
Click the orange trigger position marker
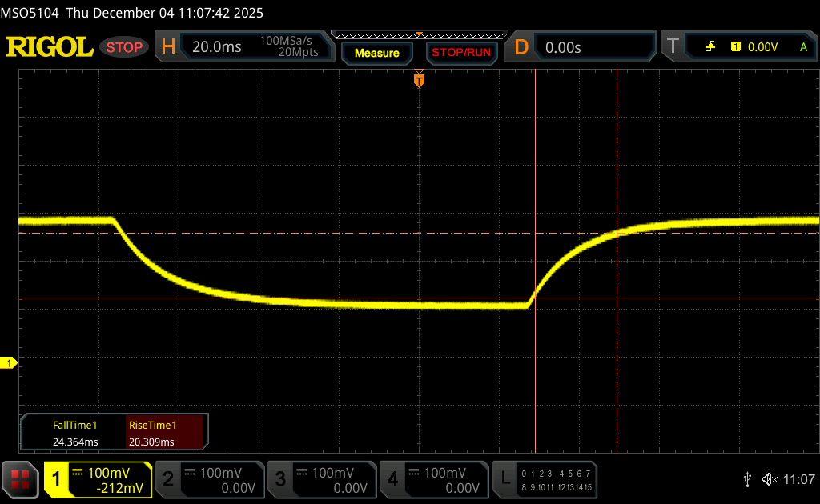tap(419, 80)
